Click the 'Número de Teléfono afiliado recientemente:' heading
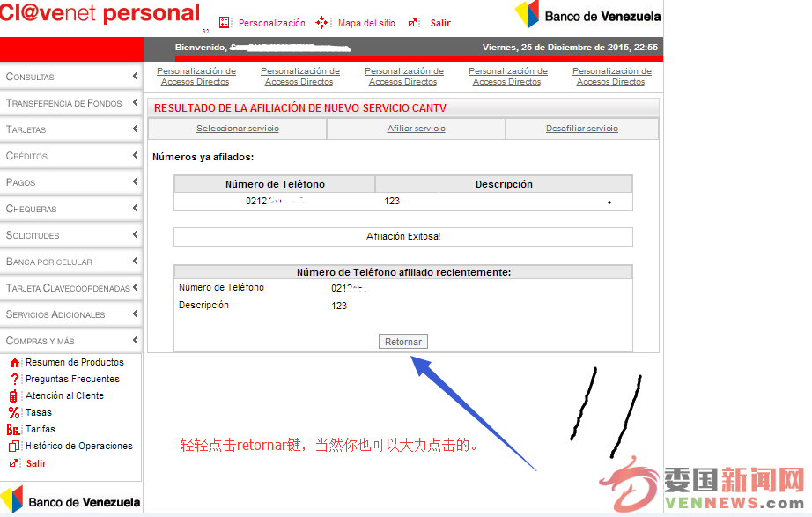 point(403,272)
